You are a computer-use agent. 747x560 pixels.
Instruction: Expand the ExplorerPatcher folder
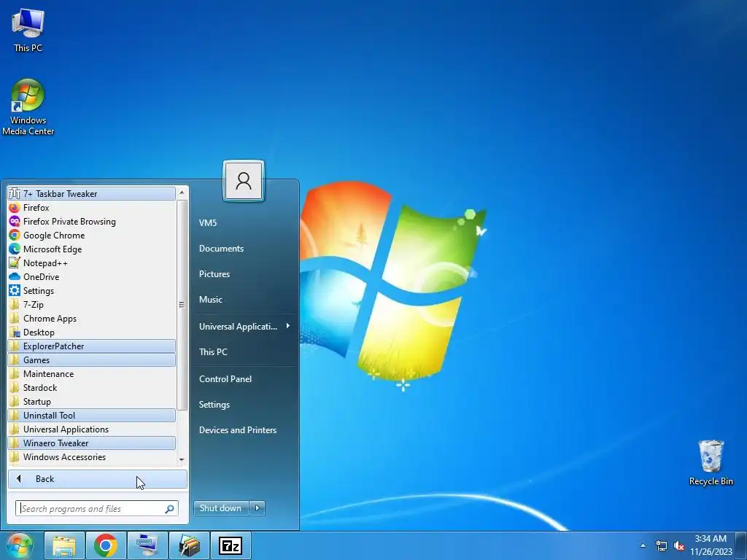pos(91,346)
